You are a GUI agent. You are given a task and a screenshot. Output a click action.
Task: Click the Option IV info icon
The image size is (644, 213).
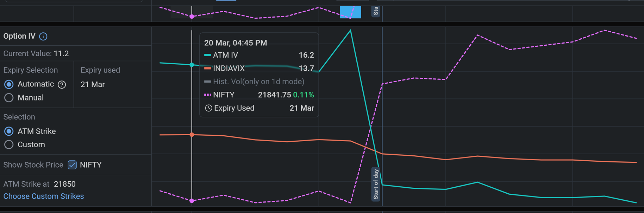tap(43, 37)
